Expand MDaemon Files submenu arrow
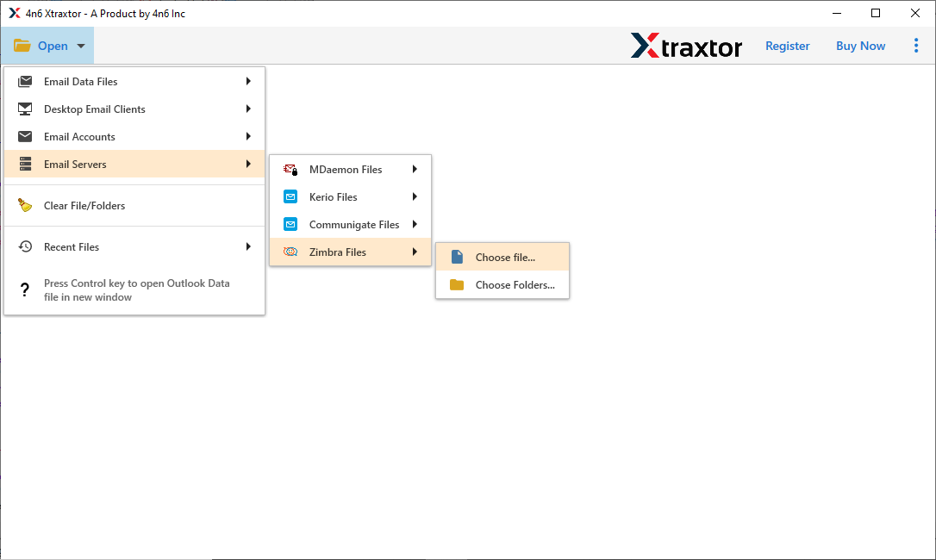 [415, 170]
